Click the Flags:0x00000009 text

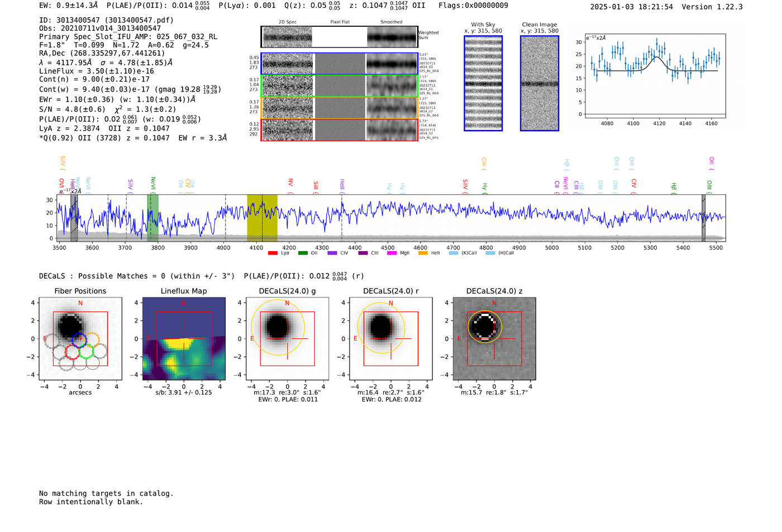(473, 6)
